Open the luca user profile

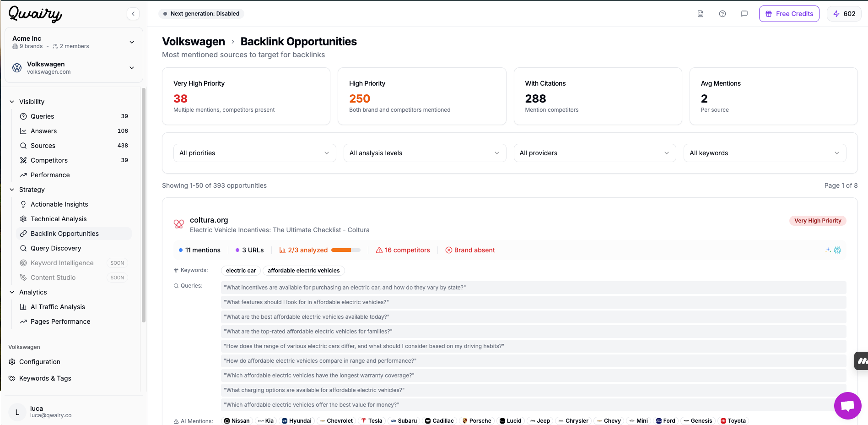74,412
